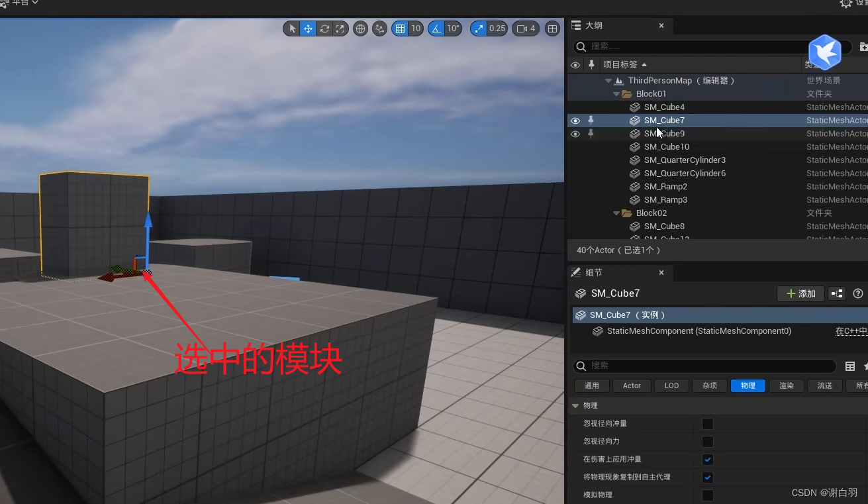
Task: Click the viewport layout maximize/restore icon
Action: (552, 28)
